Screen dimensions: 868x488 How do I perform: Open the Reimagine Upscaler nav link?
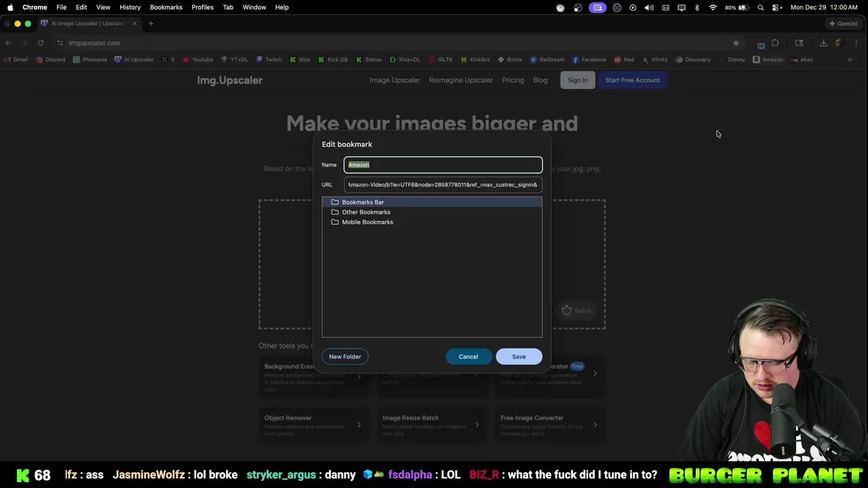tap(460, 80)
